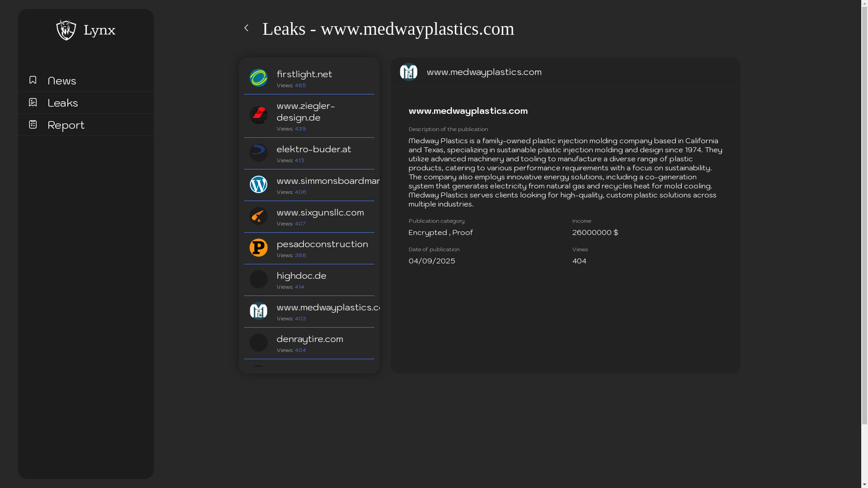868x488 pixels.
Task: Click the elektro-buder.at blue logo
Action: pos(259,153)
